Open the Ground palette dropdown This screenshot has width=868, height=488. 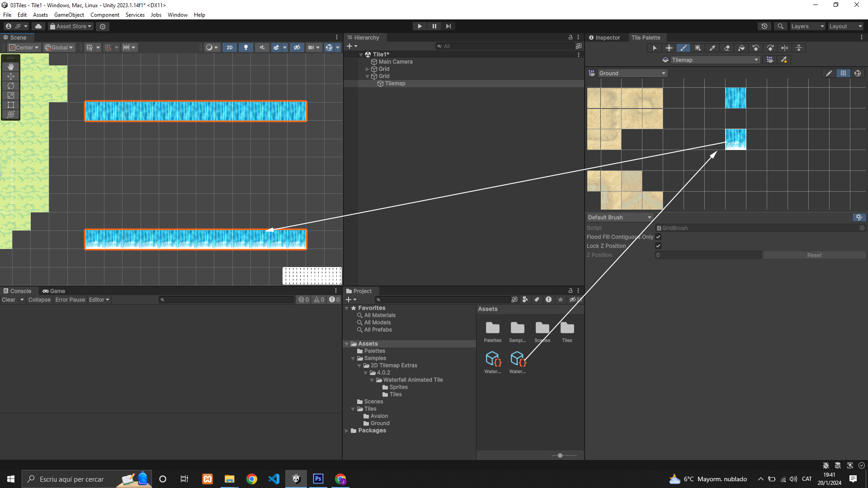click(x=632, y=73)
